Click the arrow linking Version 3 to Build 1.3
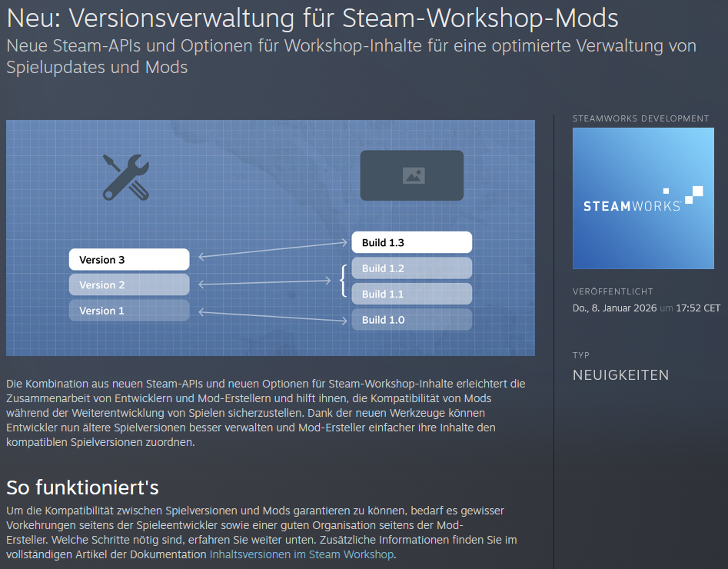This screenshot has height=569, width=728. point(272,250)
